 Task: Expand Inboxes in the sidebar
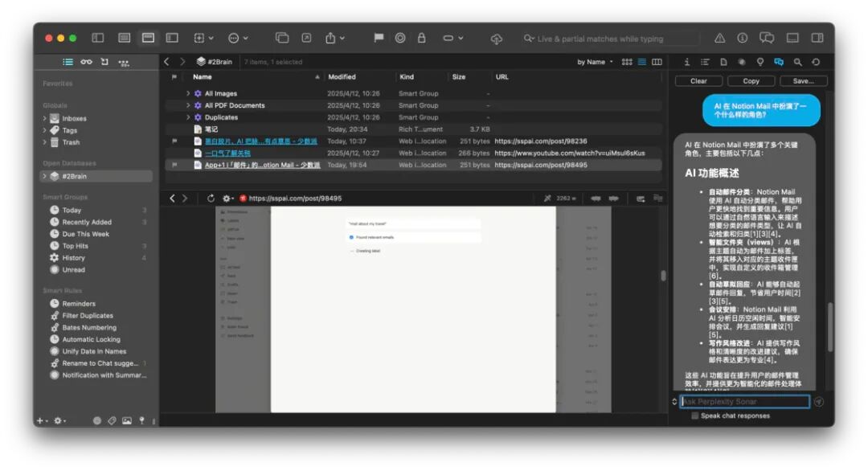point(44,118)
